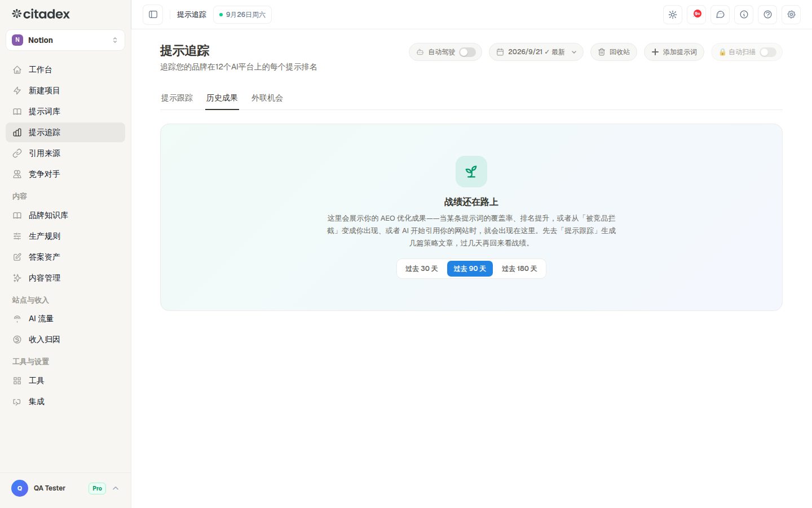
Task: Open 内容管理 sidebar item
Action: click(65, 278)
